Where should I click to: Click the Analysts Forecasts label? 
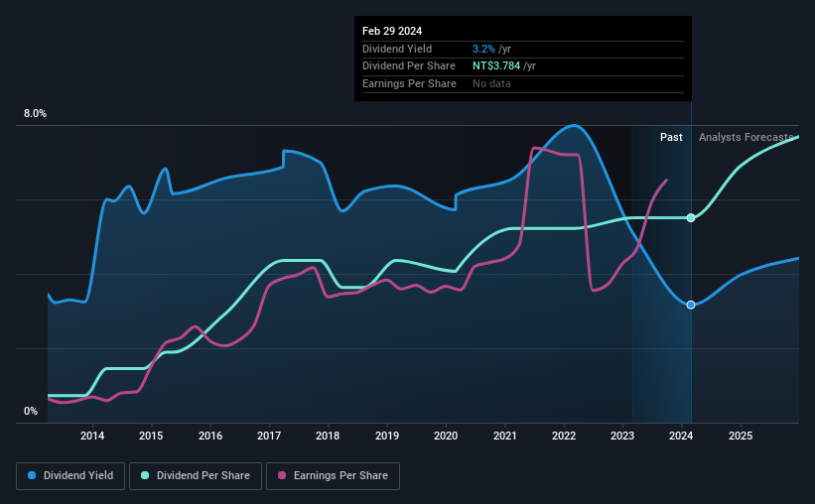coord(746,137)
